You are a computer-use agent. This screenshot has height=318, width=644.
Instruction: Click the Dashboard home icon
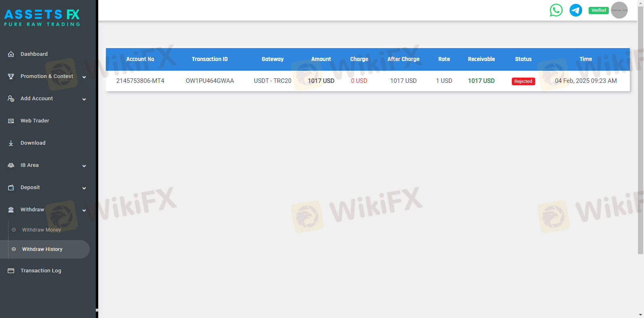pyautogui.click(x=11, y=54)
